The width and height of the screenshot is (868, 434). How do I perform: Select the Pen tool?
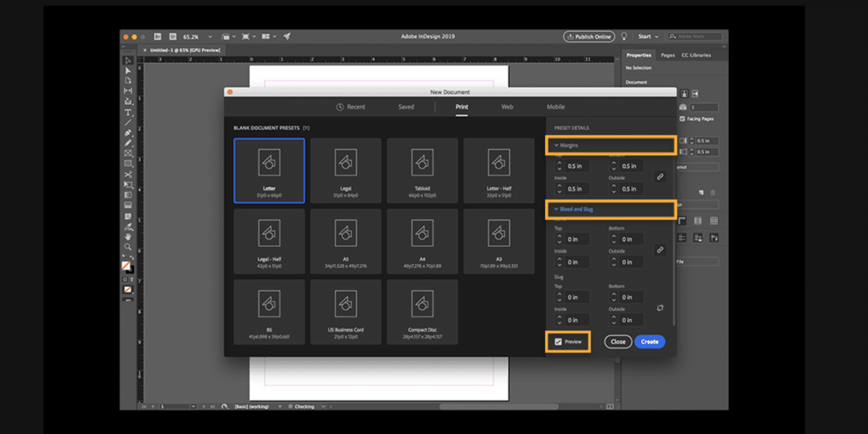pyautogui.click(x=128, y=133)
